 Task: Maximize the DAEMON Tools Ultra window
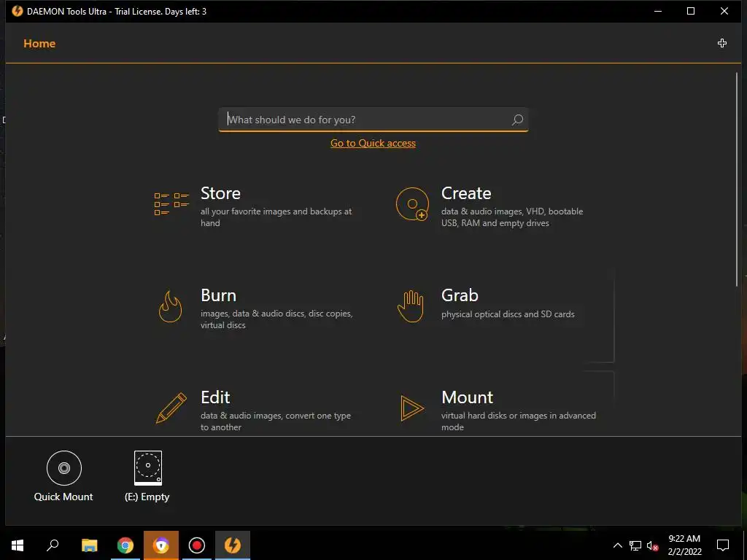coord(691,11)
